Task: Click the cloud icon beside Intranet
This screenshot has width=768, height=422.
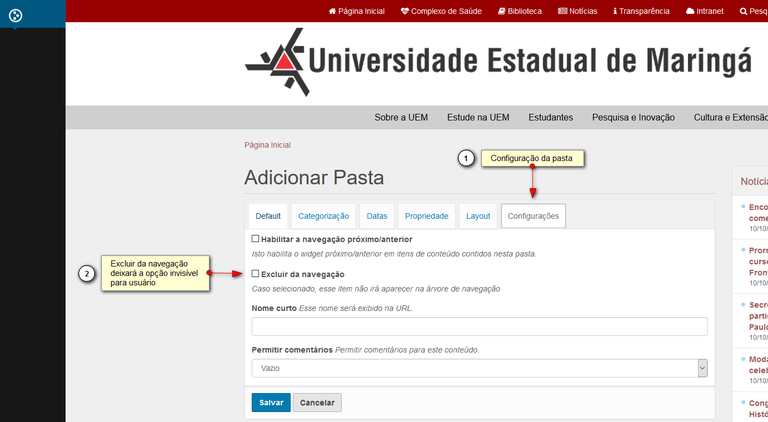Action: pos(690,11)
